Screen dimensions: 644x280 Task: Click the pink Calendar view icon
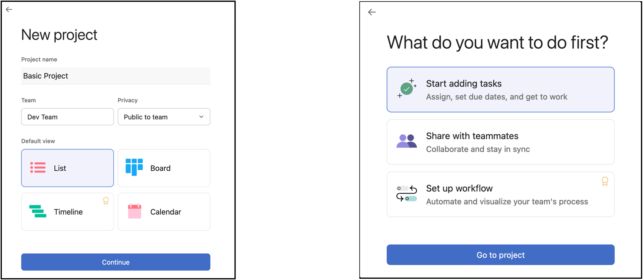(x=135, y=211)
